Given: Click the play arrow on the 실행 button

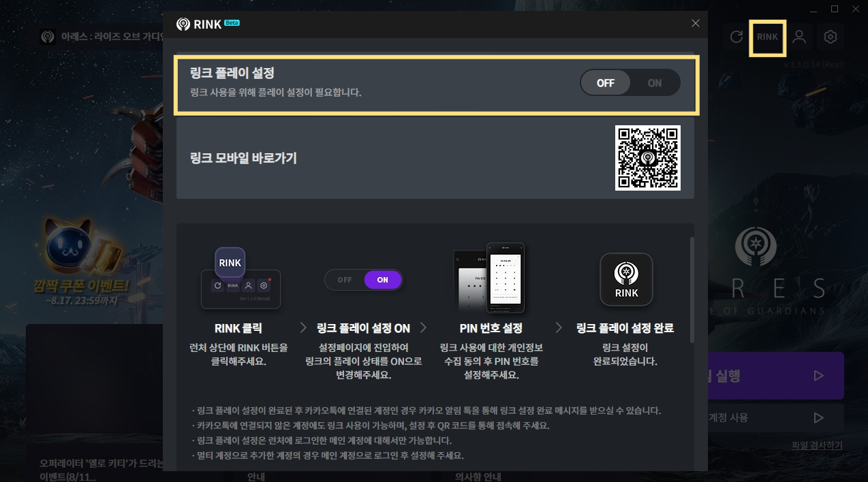Looking at the screenshot, I should tap(819, 376).
